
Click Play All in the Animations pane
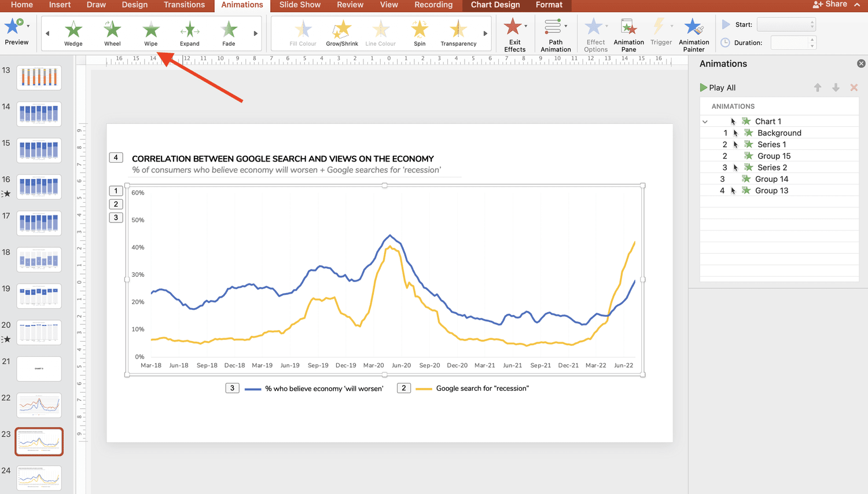(718, 87)
